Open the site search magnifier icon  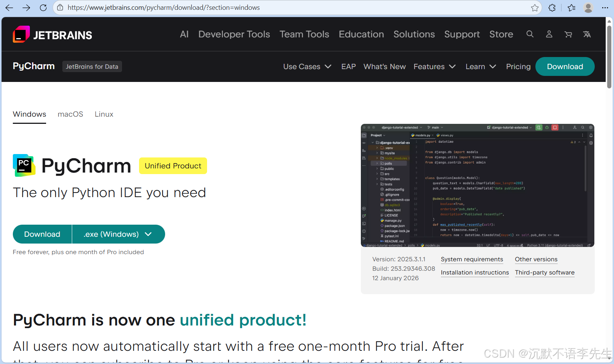(530, 34)
